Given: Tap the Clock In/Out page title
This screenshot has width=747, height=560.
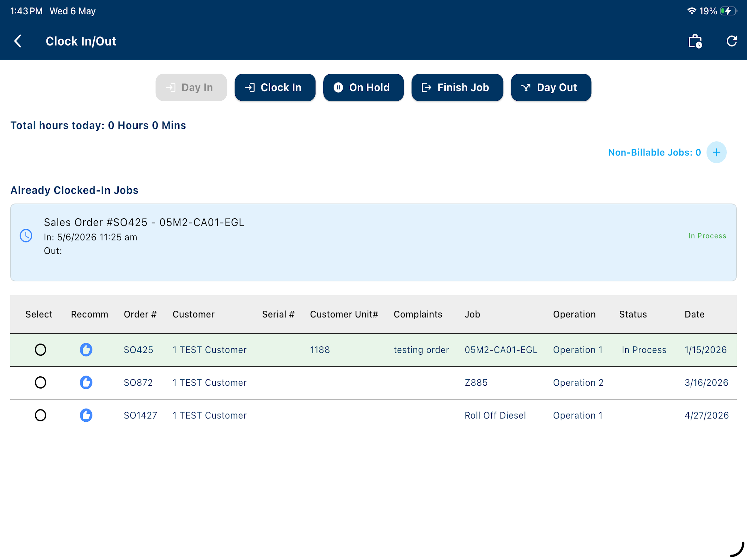Looking at the screenshot, I should pos(81,41).
